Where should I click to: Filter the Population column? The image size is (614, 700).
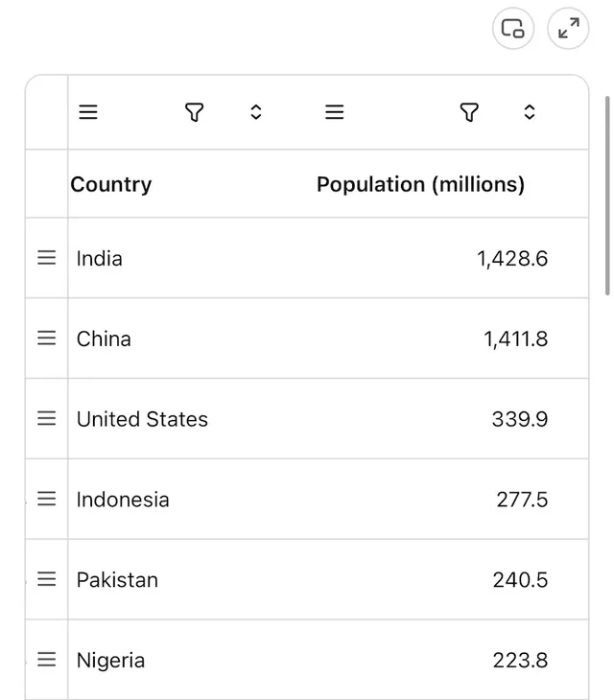pos(469,112)
